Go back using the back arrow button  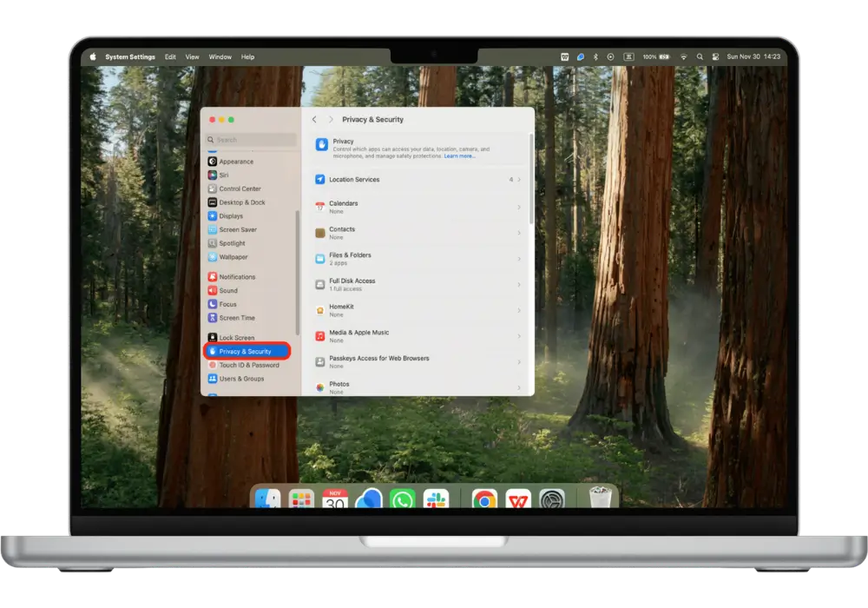click(314, 120)
